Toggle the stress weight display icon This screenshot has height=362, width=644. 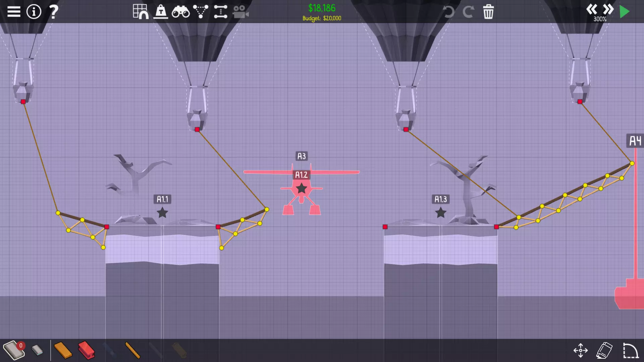tap(161, 12)
